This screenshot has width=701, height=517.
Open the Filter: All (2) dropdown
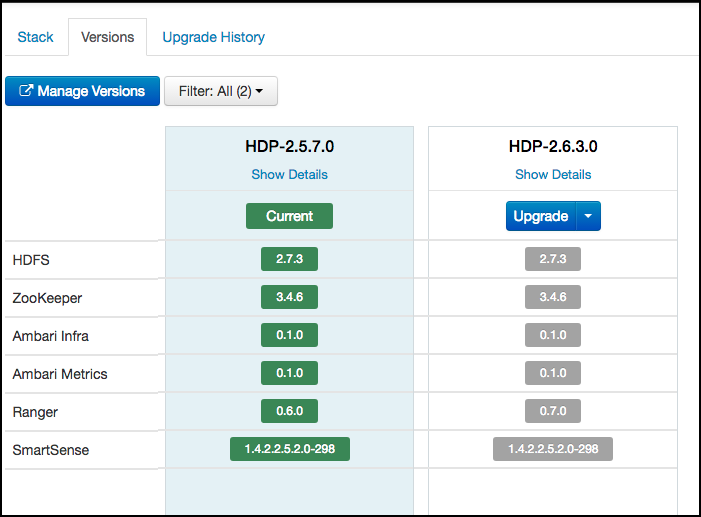pyautogui.click(x=220, y=91)
